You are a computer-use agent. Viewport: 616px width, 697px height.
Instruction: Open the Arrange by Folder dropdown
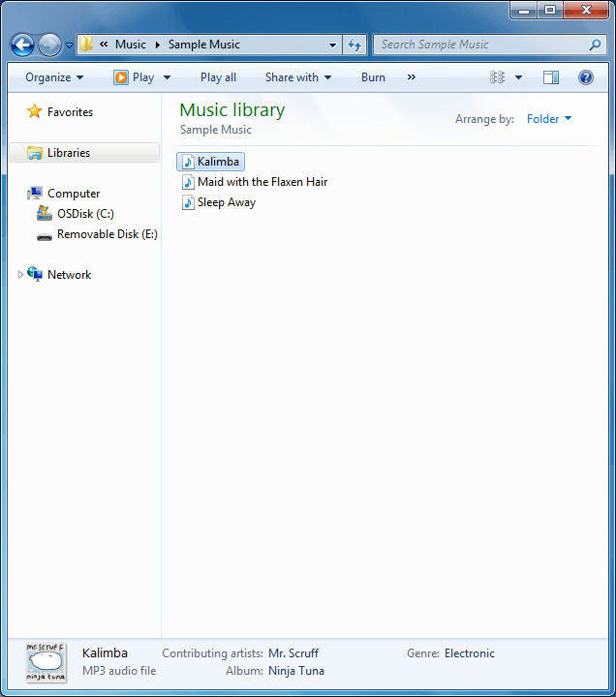coord(549,119)
